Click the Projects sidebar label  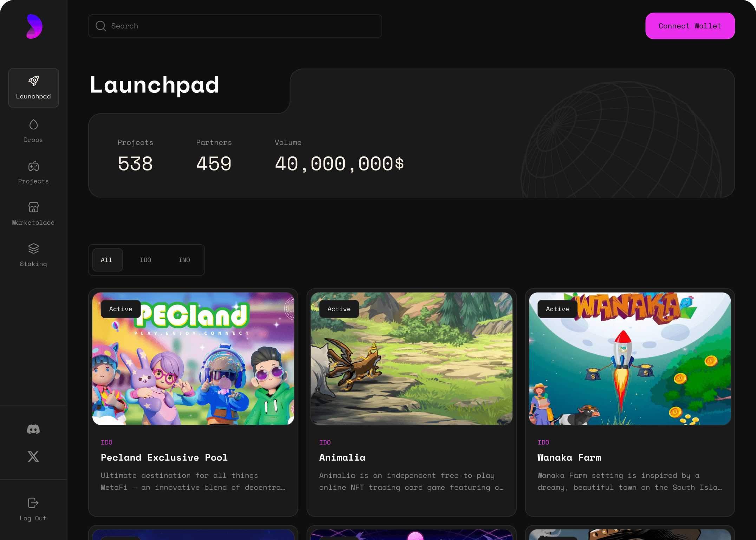(33, 181)
